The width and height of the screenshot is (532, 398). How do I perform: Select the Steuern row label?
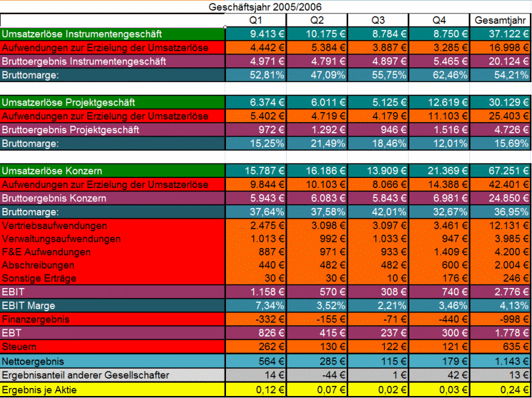(x=113, y=347)
